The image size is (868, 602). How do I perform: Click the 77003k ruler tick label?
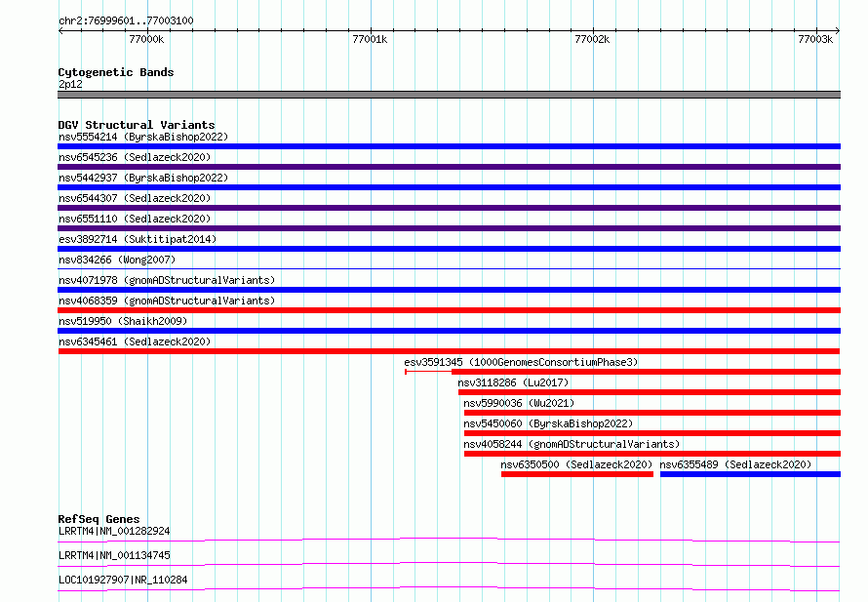click(x=815, y=39)
